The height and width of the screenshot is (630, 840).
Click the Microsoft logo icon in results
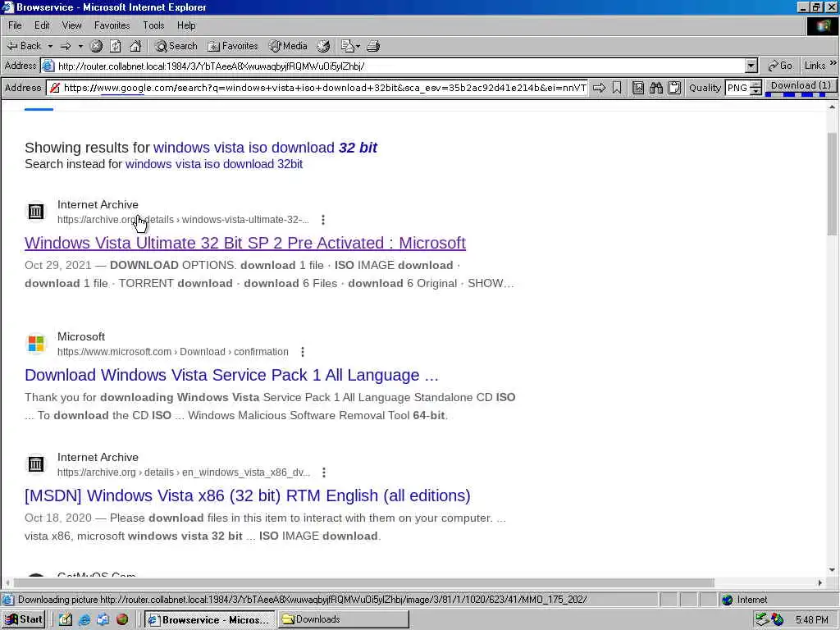pyautogui.click(x=36, y=344)
